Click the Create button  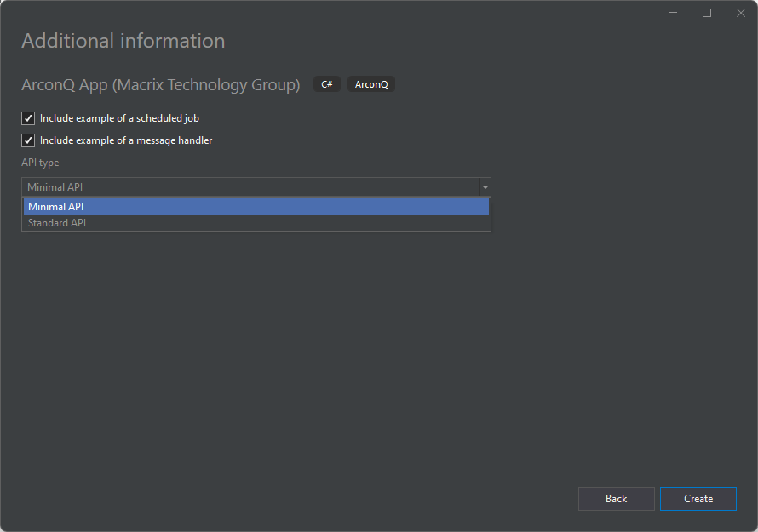698,499
